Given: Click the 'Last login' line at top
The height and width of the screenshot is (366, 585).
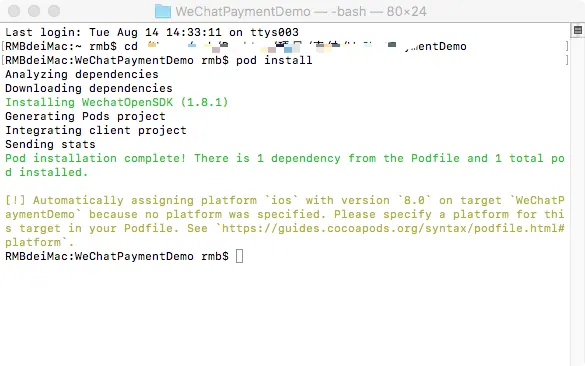Looking at the screenshot, I should click(x=152, y=32).
